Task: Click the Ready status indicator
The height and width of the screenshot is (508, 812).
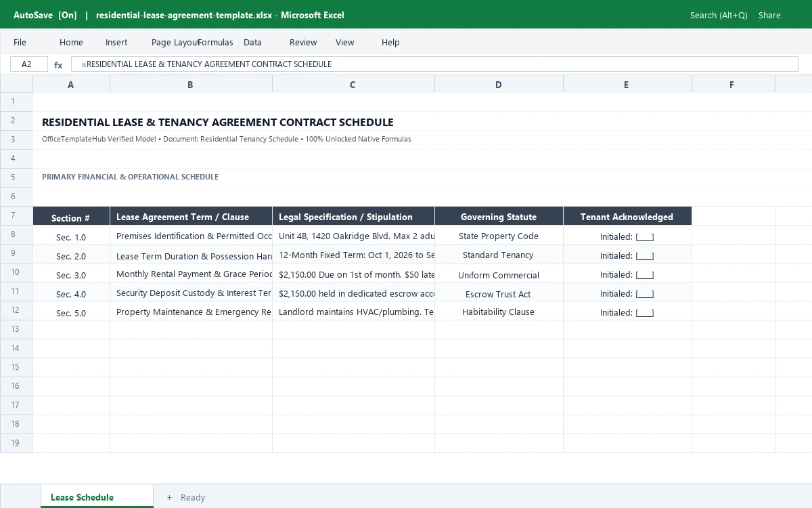Action: point(193,497)
